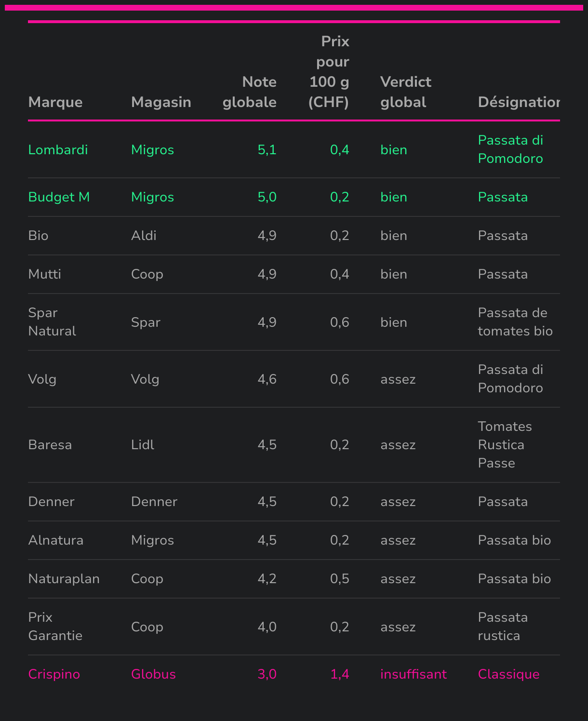Select the Budget M brand cell
Viewport: 588px width, 721px height.
tap(59, 197)
